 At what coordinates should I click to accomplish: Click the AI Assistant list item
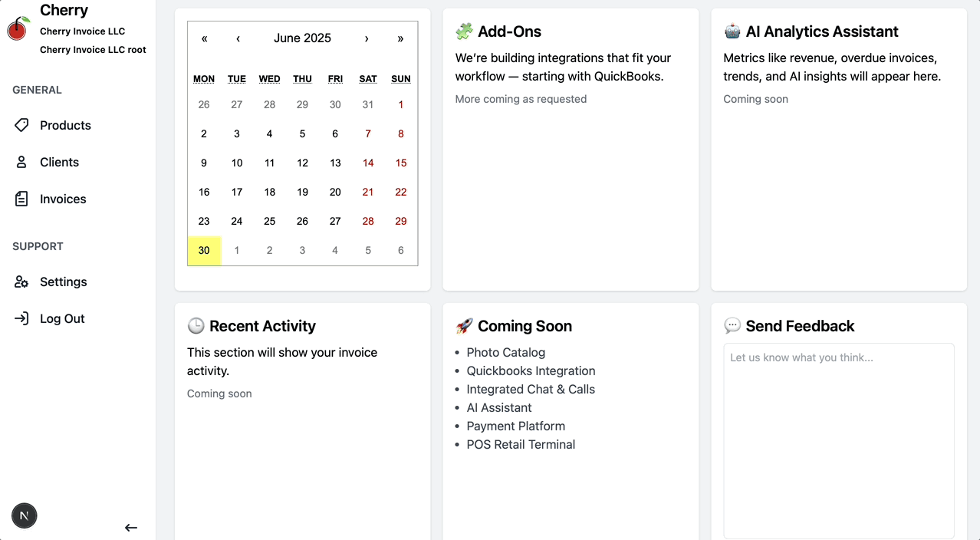(x=499, y=407)
